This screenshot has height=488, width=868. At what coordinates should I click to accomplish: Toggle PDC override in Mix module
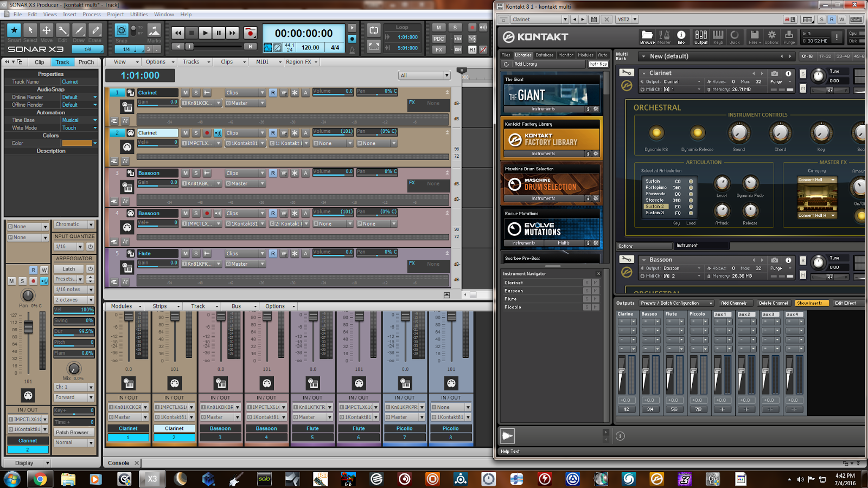coord(439,38)
